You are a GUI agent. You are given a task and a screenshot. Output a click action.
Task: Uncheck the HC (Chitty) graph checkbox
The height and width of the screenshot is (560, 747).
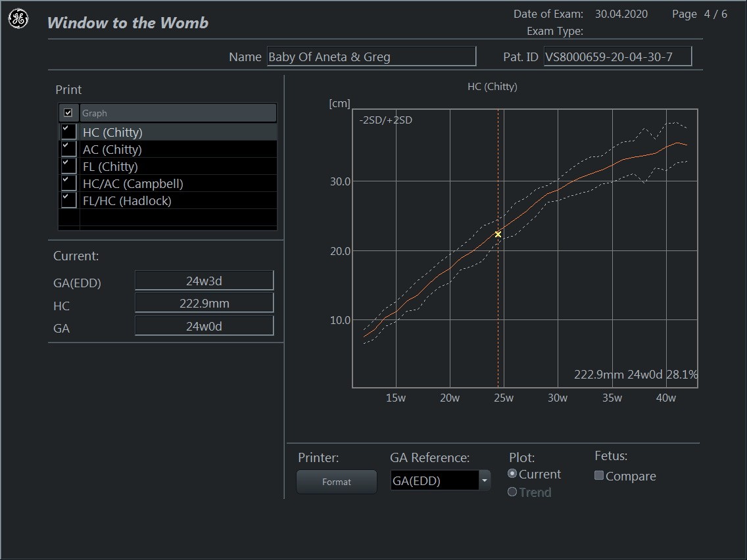pos(68,131)
